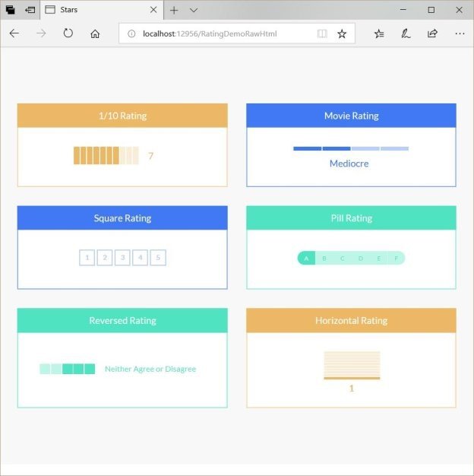
Task: Open the browser home page
Action: (x=95, y=33)
